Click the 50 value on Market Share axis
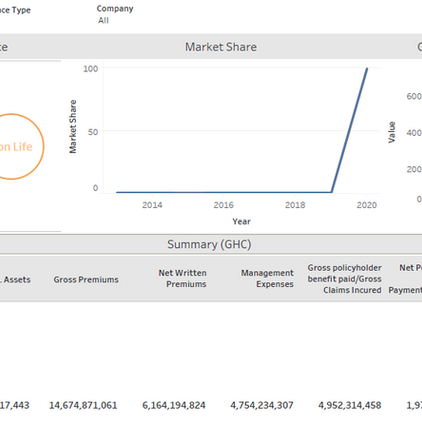 pos(93,132)
